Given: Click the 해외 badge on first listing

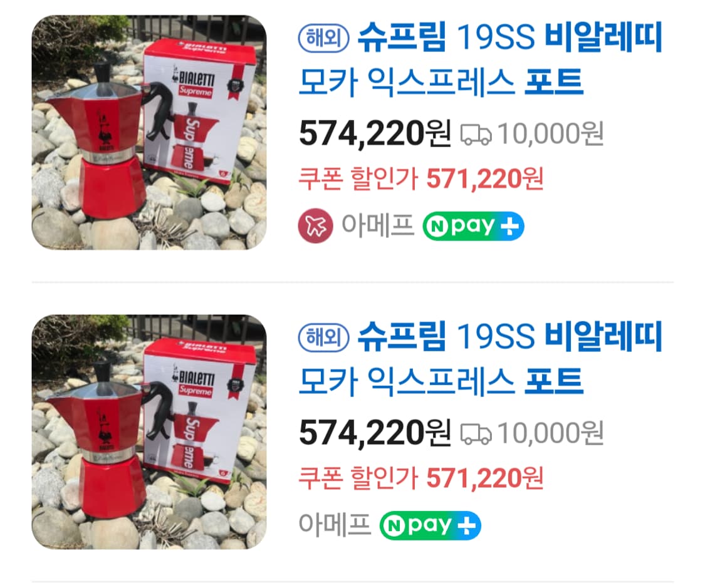Looking at the screenshot, I should [x=324, y=38].
